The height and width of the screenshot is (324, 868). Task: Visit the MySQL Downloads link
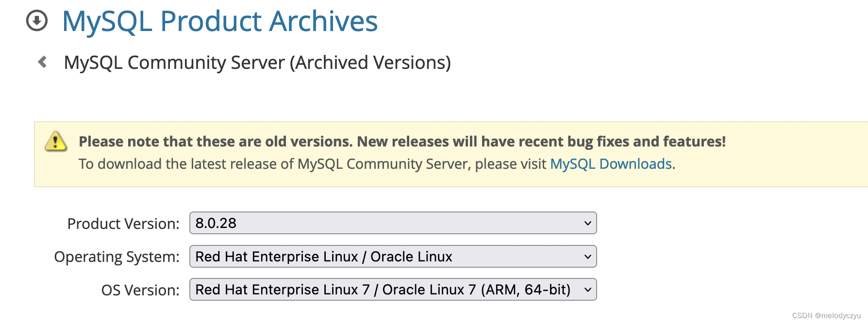pos(610,164)
